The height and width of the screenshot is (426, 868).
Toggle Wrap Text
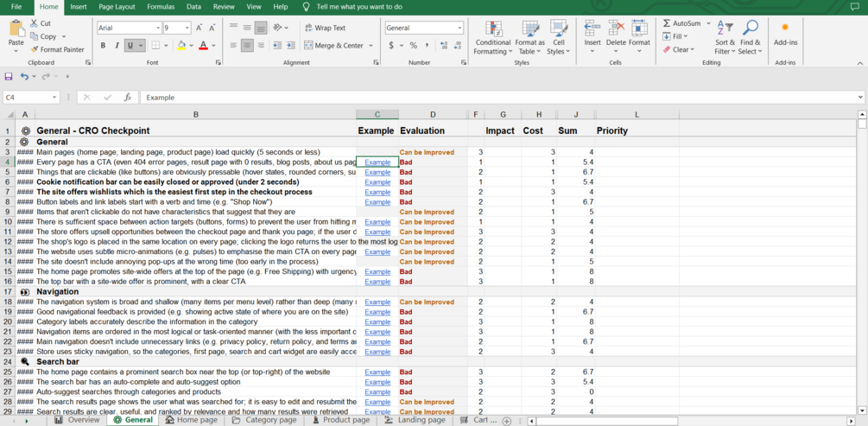[325, 28]
